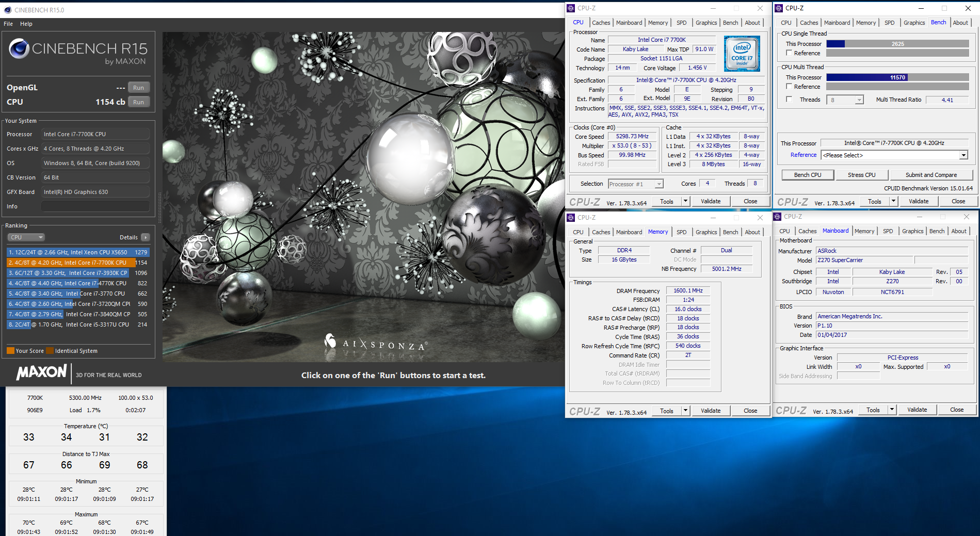Open the Cinebench File menu

[8, 24]
